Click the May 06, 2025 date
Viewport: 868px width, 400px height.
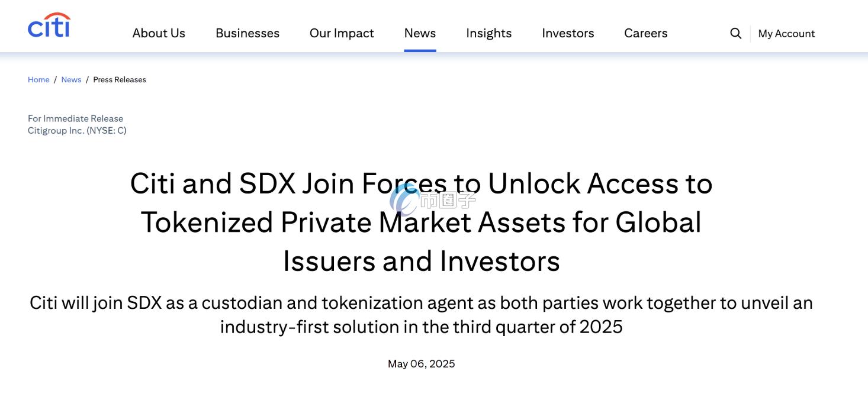[x=421, y=363]
